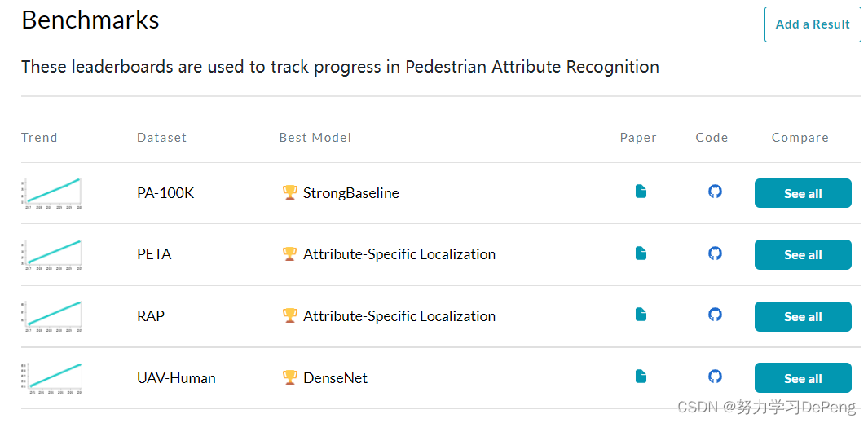This screenshot has height=423, width=868.
Task: Open Attribute-Specific Localization link in PETA row
Action: (x=399, y=254)
